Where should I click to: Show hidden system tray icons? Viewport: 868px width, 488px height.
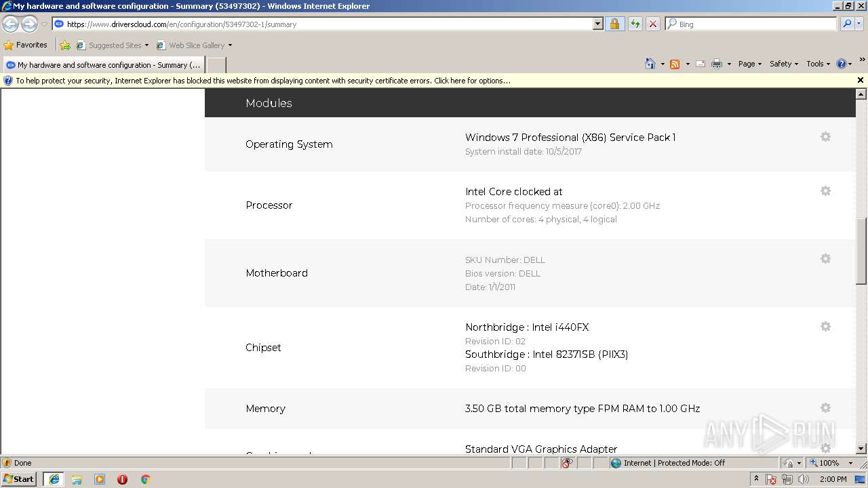point(757,479)
